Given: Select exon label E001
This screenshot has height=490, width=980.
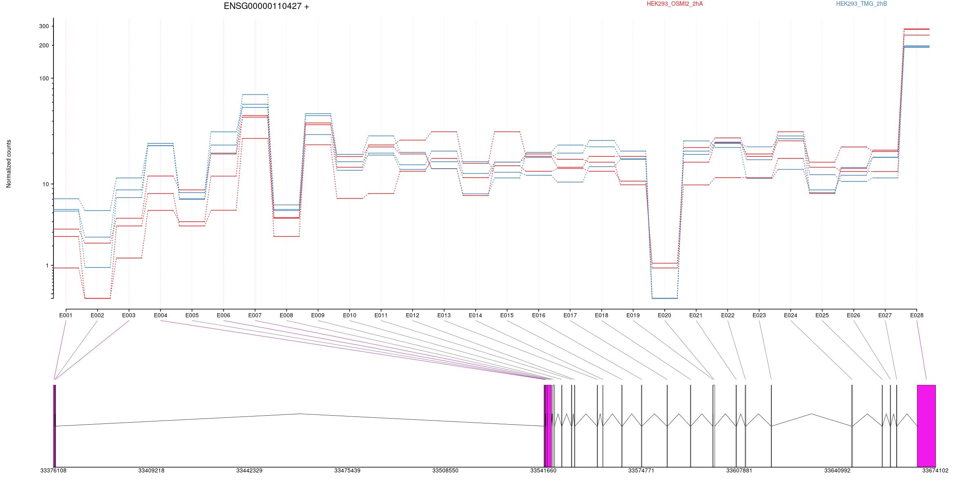Looking at the screenshot, I should click(66, 315).
